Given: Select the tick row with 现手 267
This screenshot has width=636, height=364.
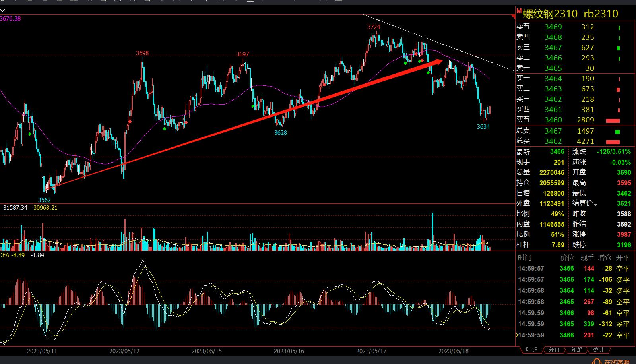Looking at the screenshot, I should pyautogui.click(x=574, y=302).
